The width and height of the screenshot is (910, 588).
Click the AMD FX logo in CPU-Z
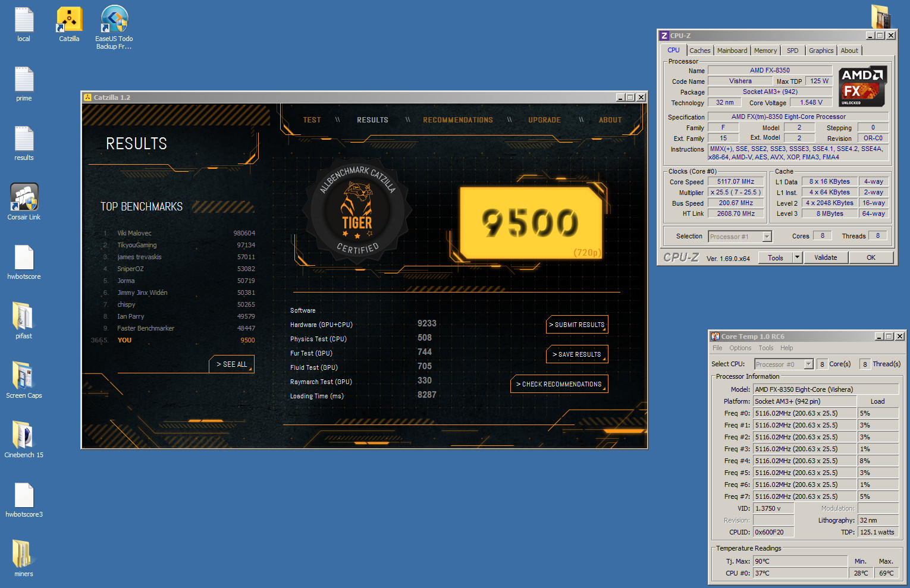(x=862, y=87)
